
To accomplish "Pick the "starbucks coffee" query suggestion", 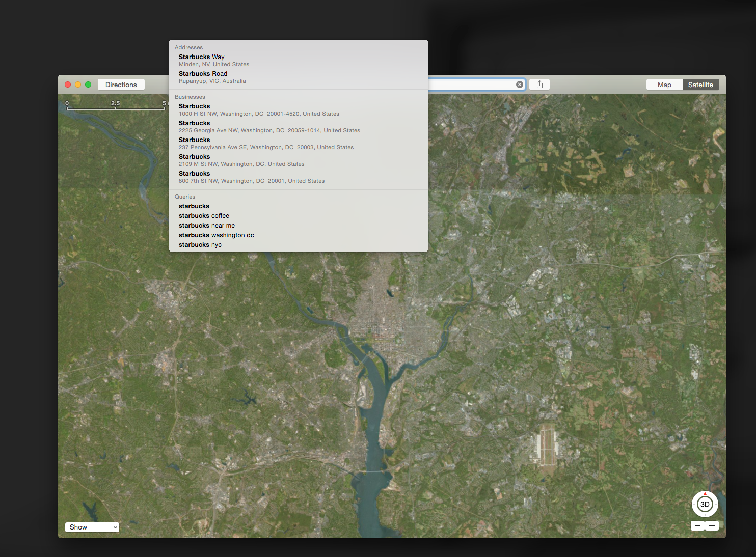I will click(299, 216).
